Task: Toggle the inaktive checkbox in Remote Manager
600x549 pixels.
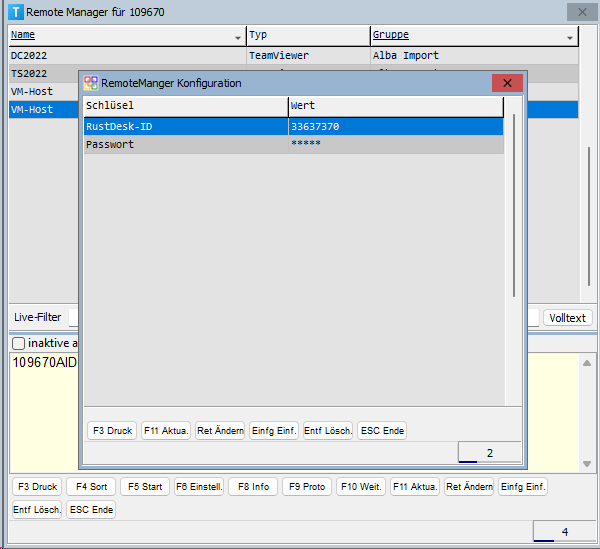Action: (18, 343)
